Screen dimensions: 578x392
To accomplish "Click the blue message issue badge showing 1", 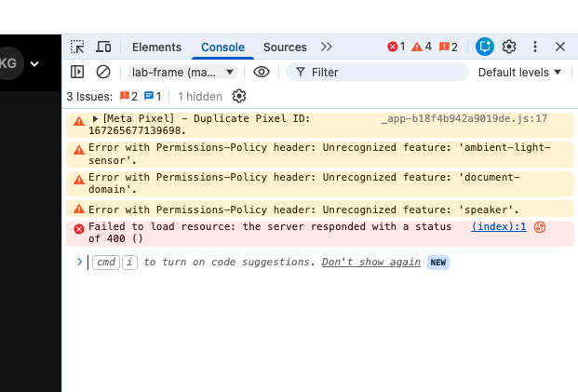I will 153,97.
